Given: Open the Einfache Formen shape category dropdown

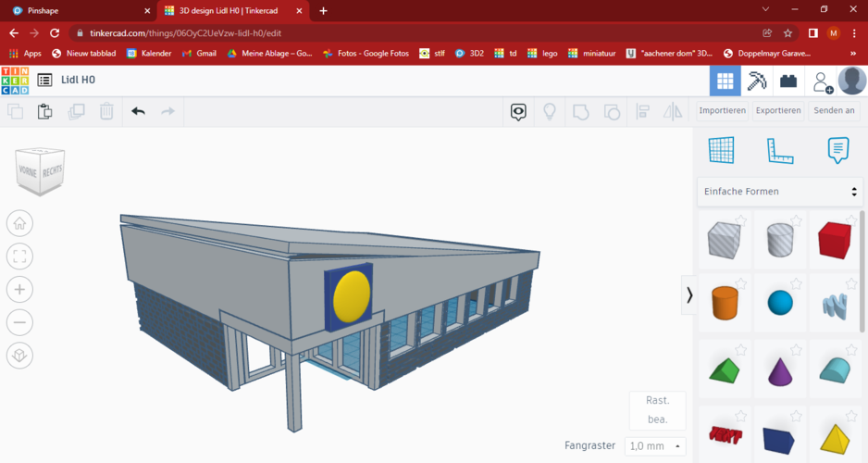Looking at the screenshot, I should [x=779, y=192].
